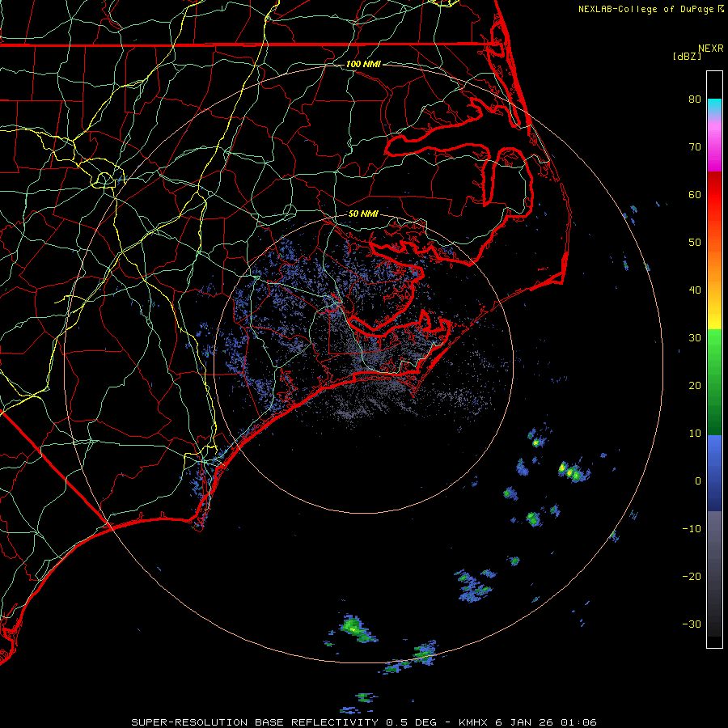Click the -30 value on the dBZ scale

click(692, 624)
